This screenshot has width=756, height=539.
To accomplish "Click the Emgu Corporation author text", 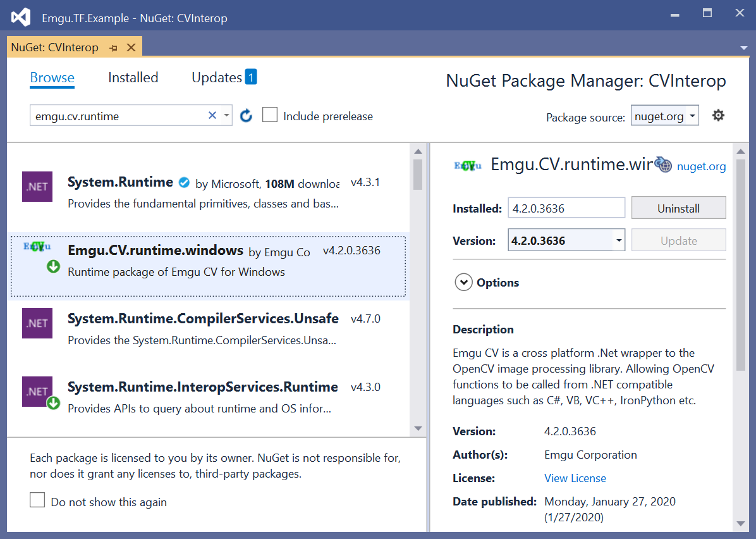I will click(590, 455).
